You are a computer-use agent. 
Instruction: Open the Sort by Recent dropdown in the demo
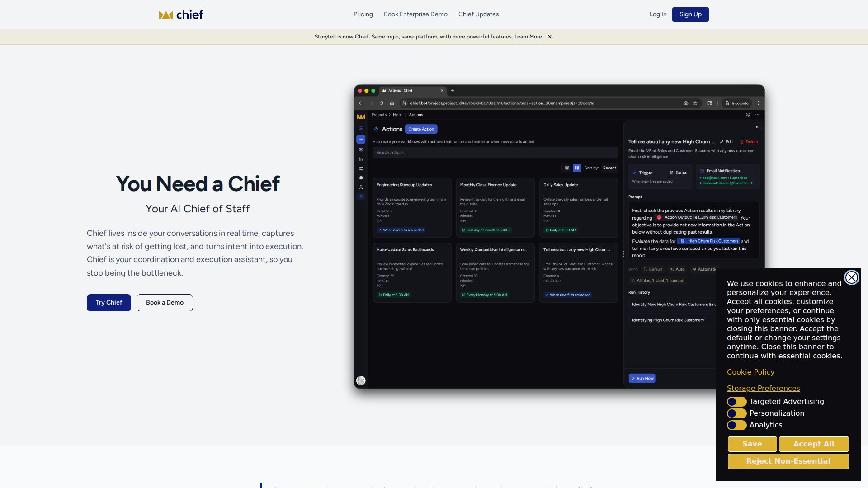tap(609, 168)
